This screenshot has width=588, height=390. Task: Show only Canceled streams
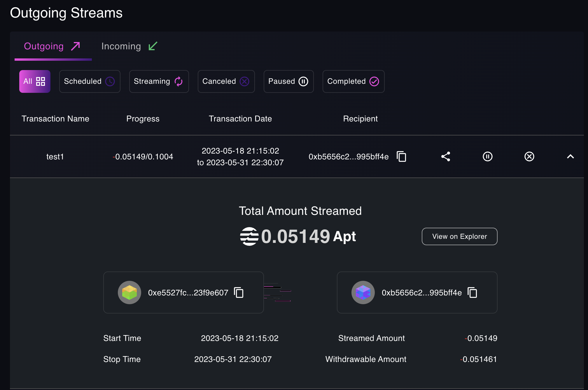click(x=226, y=81)
